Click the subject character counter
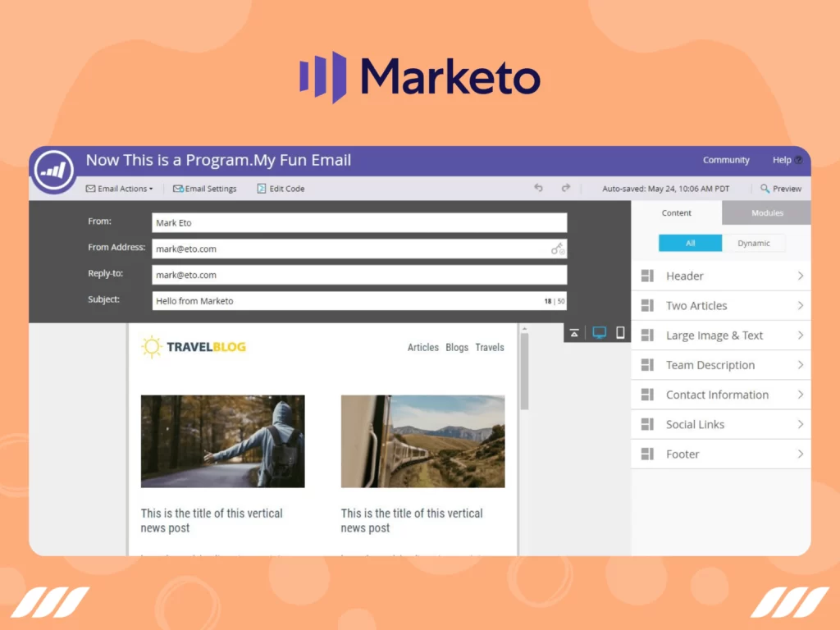 555,301
